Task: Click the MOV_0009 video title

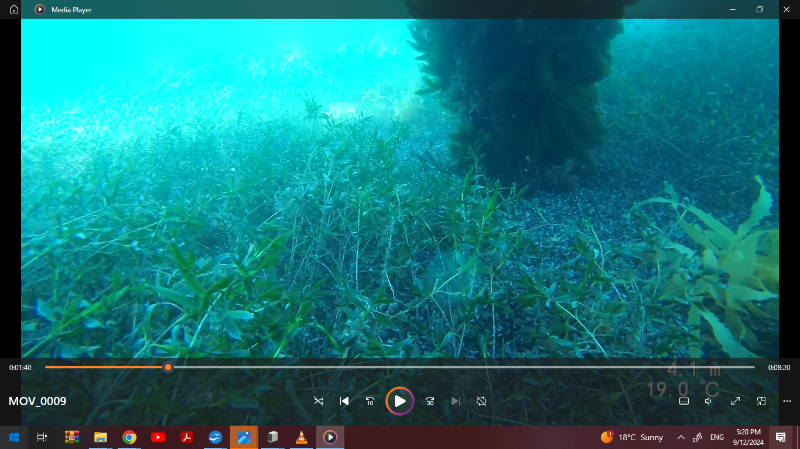Action: coord(37,401)
